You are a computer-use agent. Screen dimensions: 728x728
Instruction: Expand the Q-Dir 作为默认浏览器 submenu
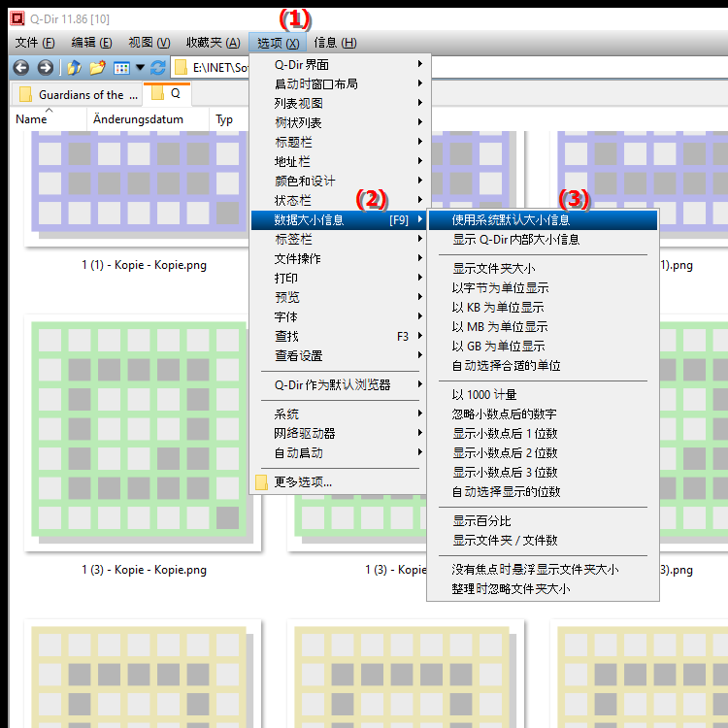click(x=339, y=384)
